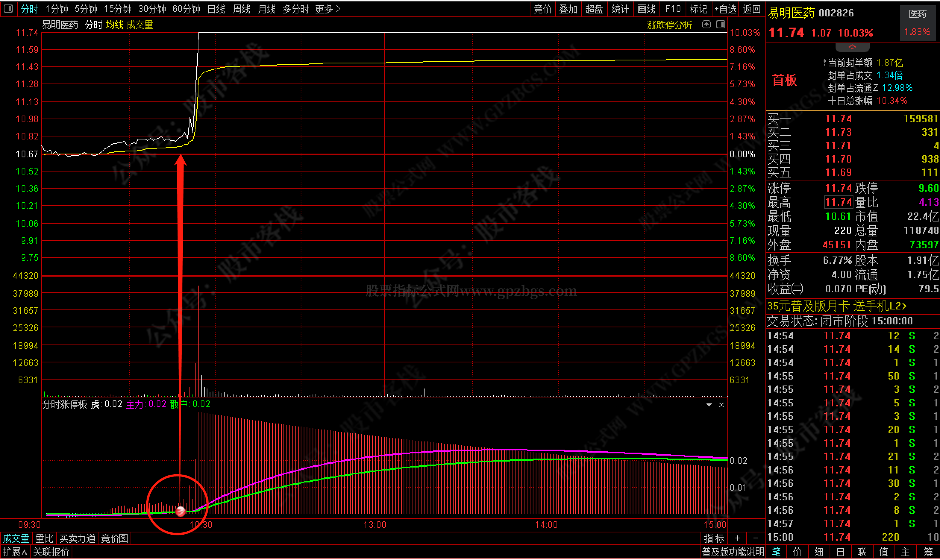940x560 pixels.
Task: Select the 价 price tab
Action: pyautogui.click(x=797, y=552)
